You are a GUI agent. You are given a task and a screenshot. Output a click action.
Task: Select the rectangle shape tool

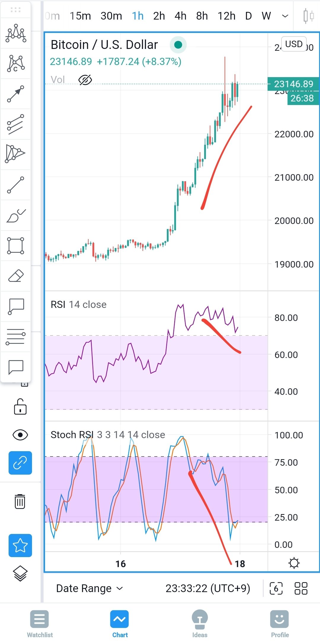16,246
